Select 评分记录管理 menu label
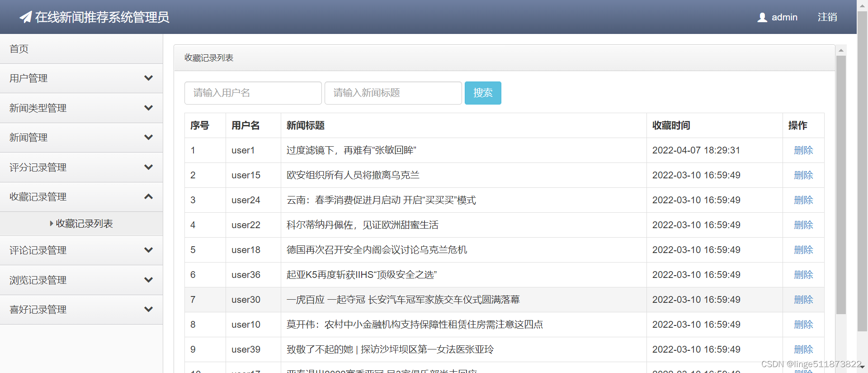The width and height of the screenshot is (868, 373). (x=38, y=167)
